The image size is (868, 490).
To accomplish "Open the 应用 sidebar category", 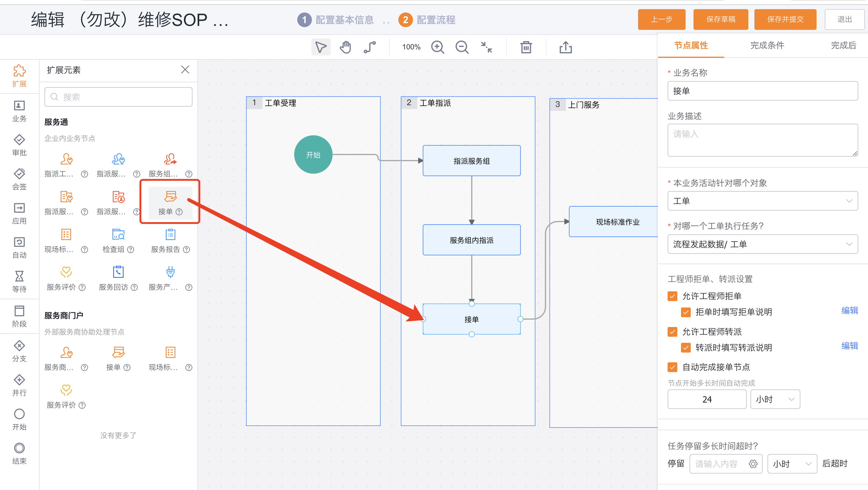I will [x=19, y=214].
